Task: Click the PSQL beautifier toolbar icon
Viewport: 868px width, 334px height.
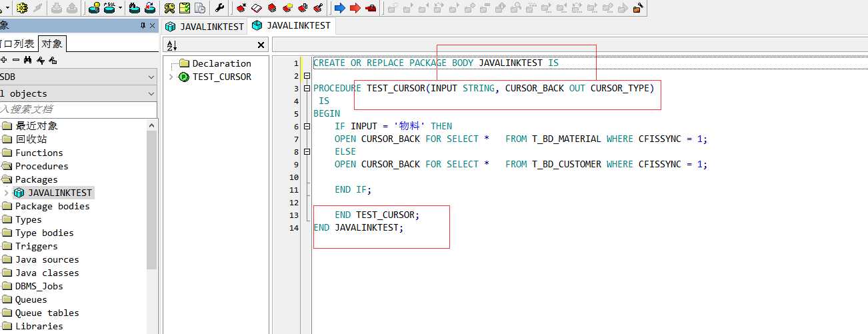Action: (109, 8)
